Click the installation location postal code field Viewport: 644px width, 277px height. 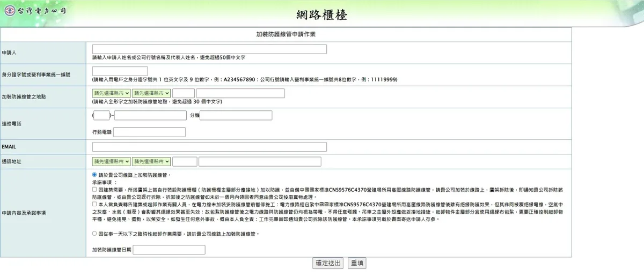(x=184, y=93)
